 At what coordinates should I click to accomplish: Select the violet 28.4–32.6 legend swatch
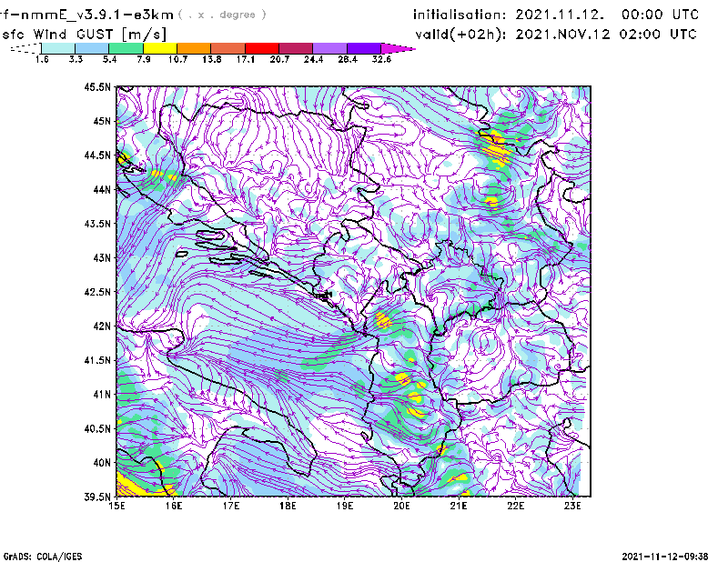(x=364, y=48)
